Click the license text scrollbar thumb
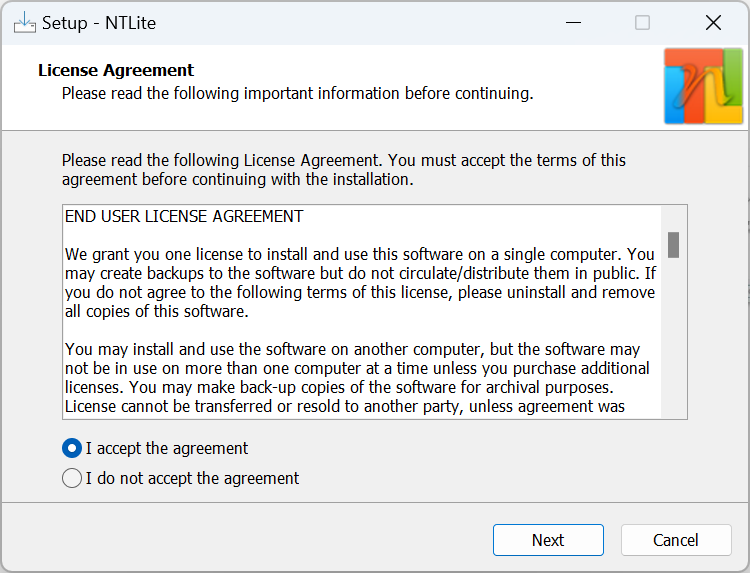The width and height of the screenshot is (750, 573). click(x=674, y=244)
